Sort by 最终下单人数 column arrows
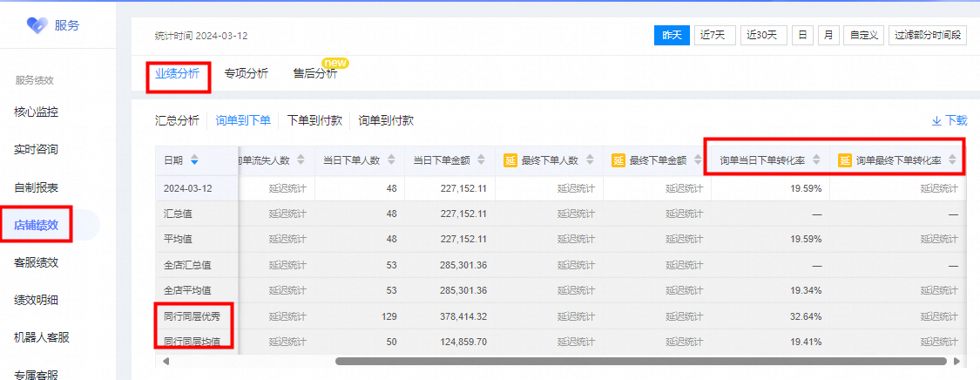 tap(589, 160)
